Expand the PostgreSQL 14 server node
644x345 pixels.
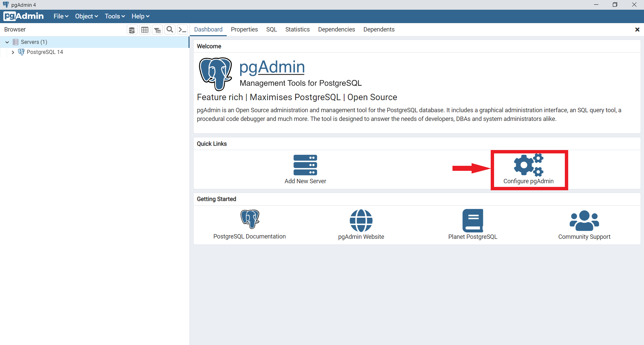13,52
